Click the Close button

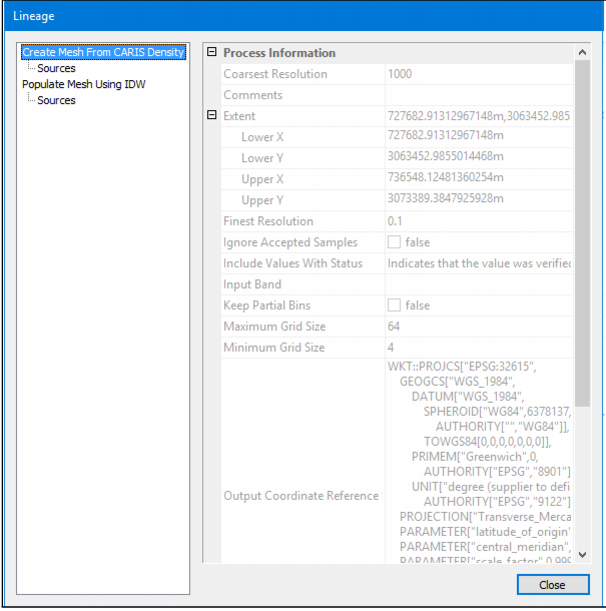click(552, 584)
